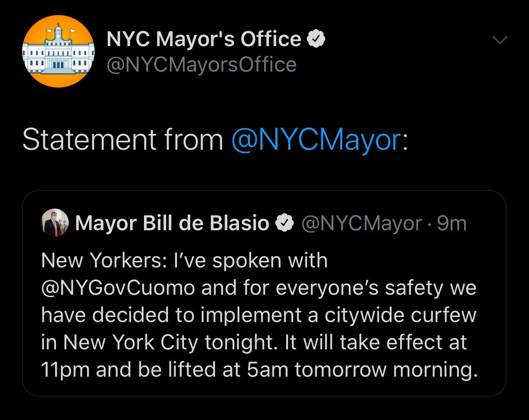This screenshot has height=420, width=529.
Task: Click the 9m timestamp on the quoted tweet
Action: click(x=452, y=223)
